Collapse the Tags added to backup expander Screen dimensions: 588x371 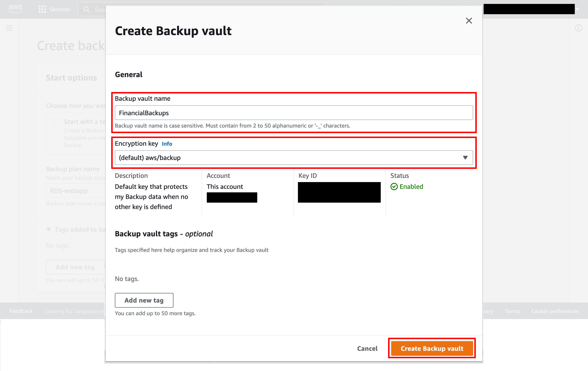[x=48, y=230]
